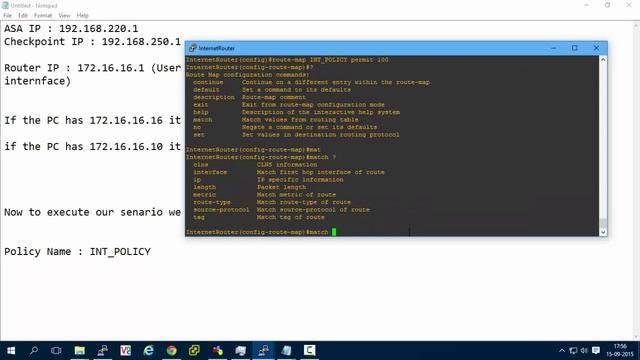Click 'metric Match metric of route' line
This screenshot has width=640, height=360.
(264, 195)
